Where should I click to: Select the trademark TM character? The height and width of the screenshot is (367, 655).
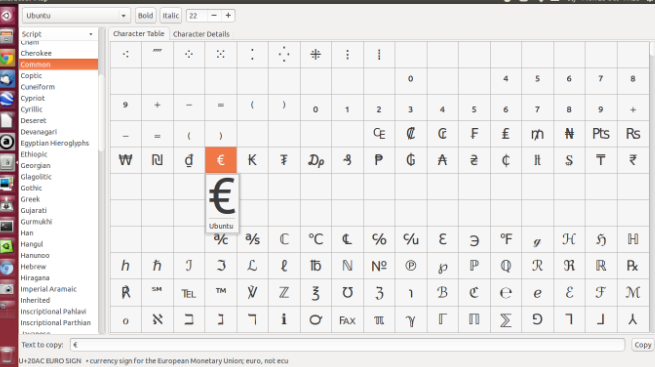[x=221, y=292]
